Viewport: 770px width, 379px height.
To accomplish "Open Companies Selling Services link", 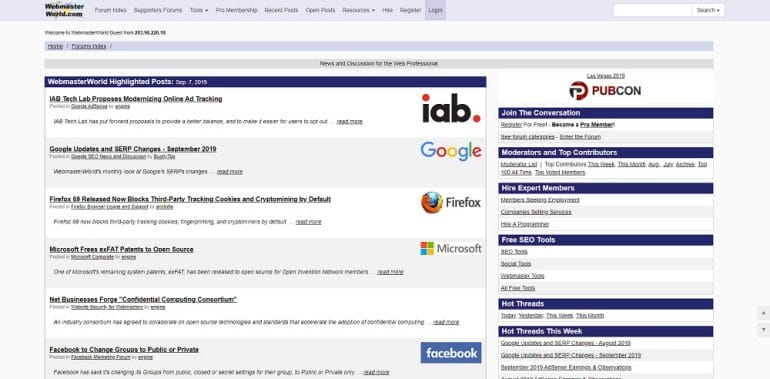I will pos(536,212).
